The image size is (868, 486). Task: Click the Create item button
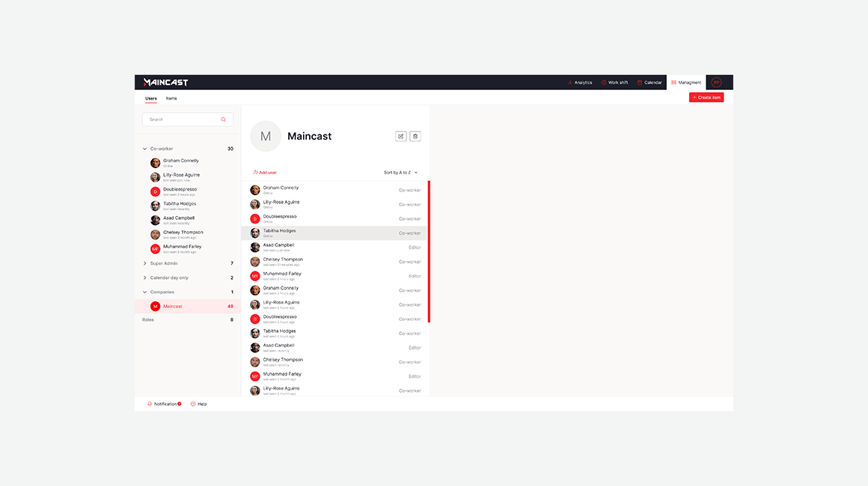pos(706,97)
